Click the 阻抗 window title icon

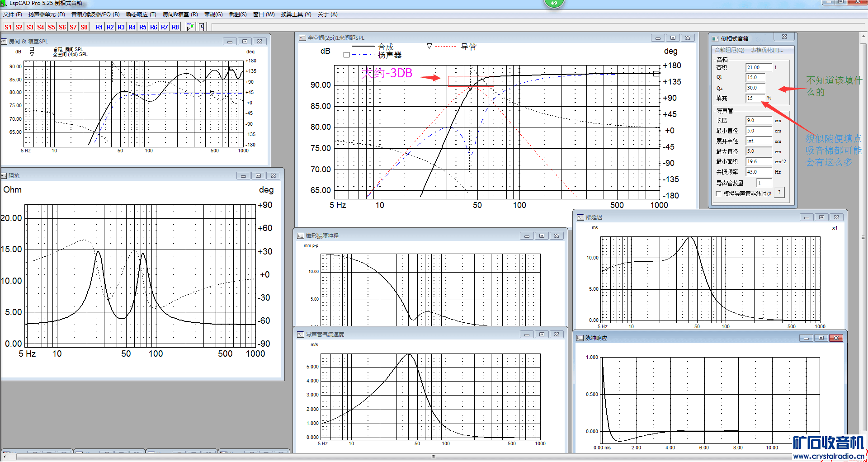pos(4,175)
